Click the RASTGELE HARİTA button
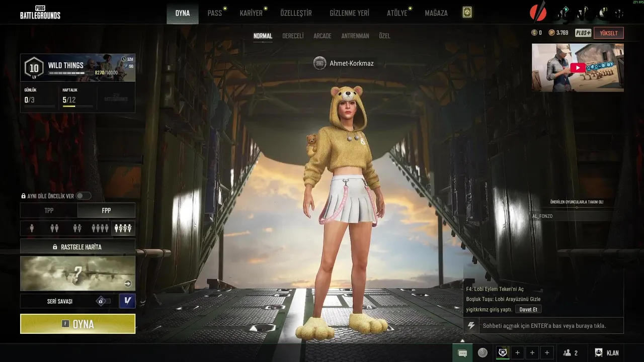 (78, 247)
